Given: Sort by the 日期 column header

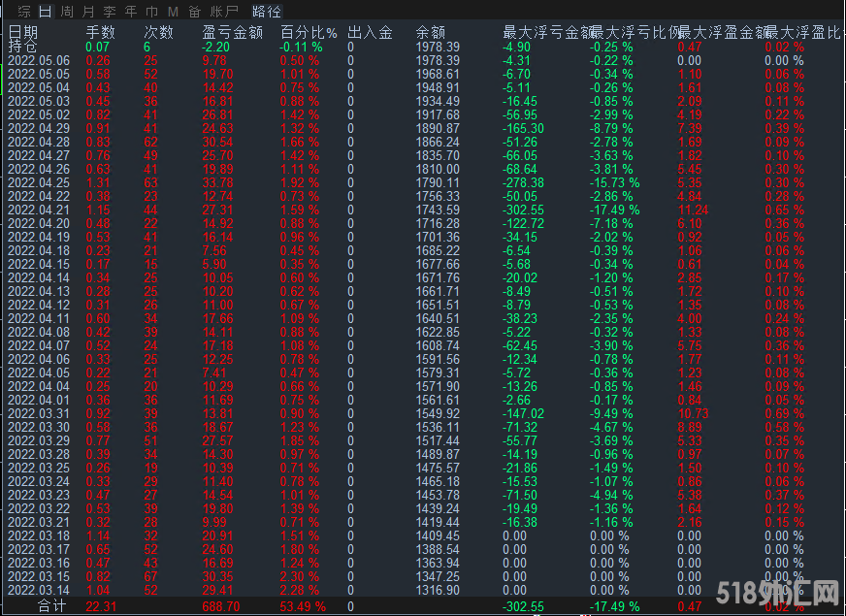Looking at the screenshot, I should [23, 33].
